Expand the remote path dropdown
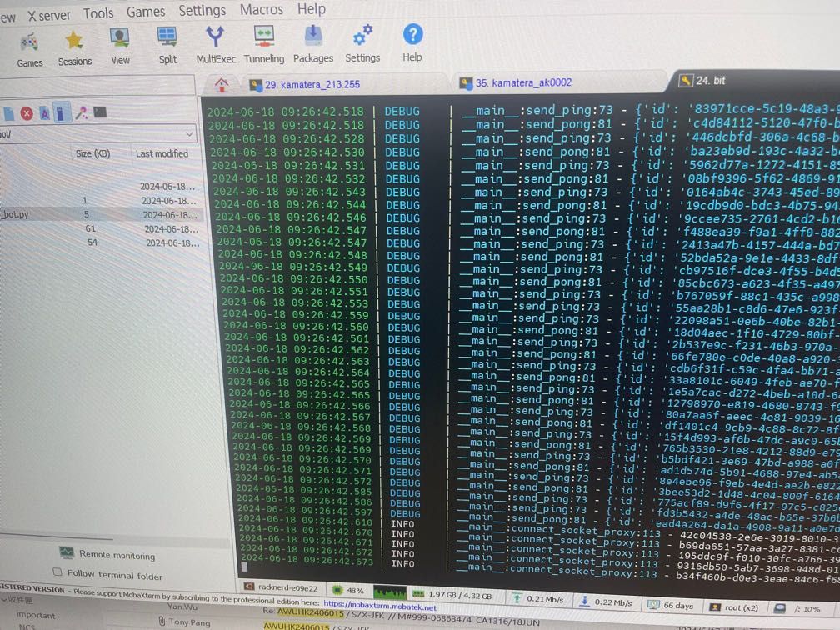Image resolution: width=840 pixels, height=630 pixels. 189,133
